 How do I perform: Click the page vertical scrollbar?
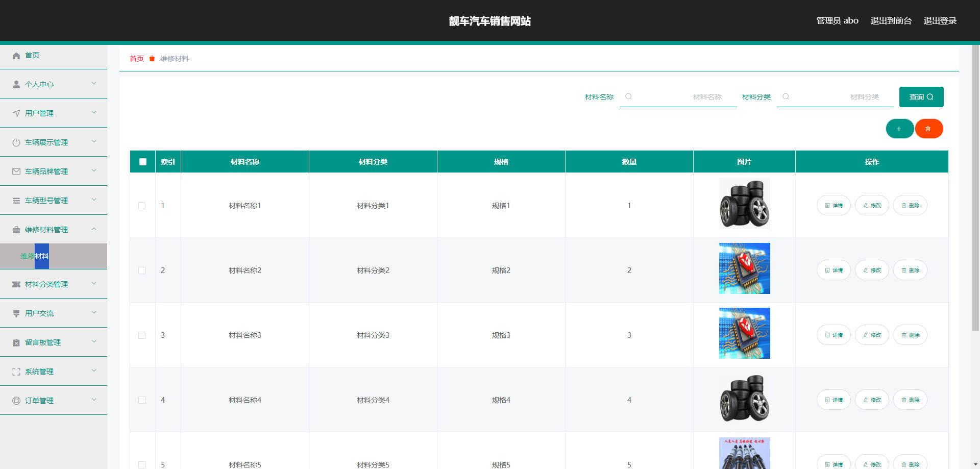click(x=975, y=188)
